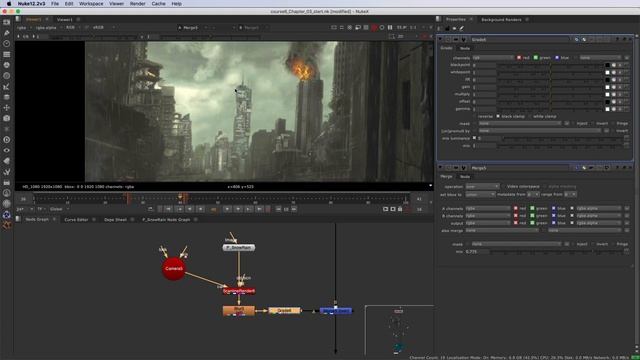Open the Node tab of Grade6
640x360 pixels.
(x=464, y=48)
